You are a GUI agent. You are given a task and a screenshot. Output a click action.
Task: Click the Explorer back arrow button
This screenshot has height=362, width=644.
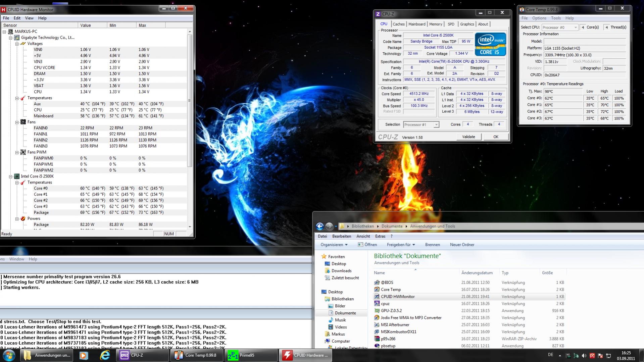(320, 226)
